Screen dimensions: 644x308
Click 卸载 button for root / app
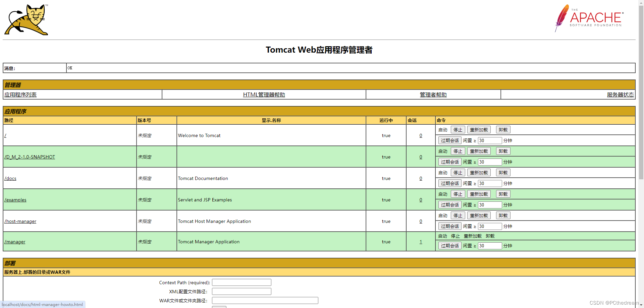pos(503,130)
